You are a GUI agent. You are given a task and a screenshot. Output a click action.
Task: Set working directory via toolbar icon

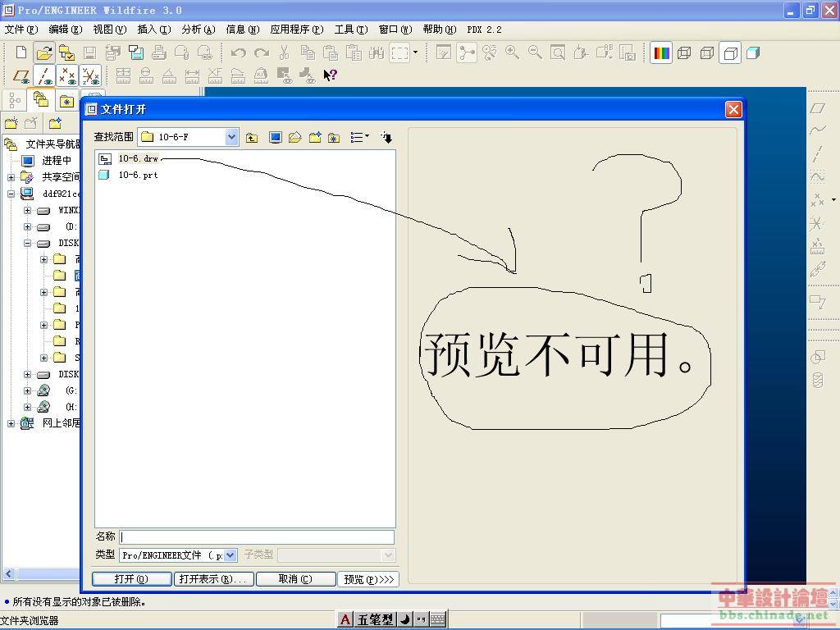[x=66, y=52]
